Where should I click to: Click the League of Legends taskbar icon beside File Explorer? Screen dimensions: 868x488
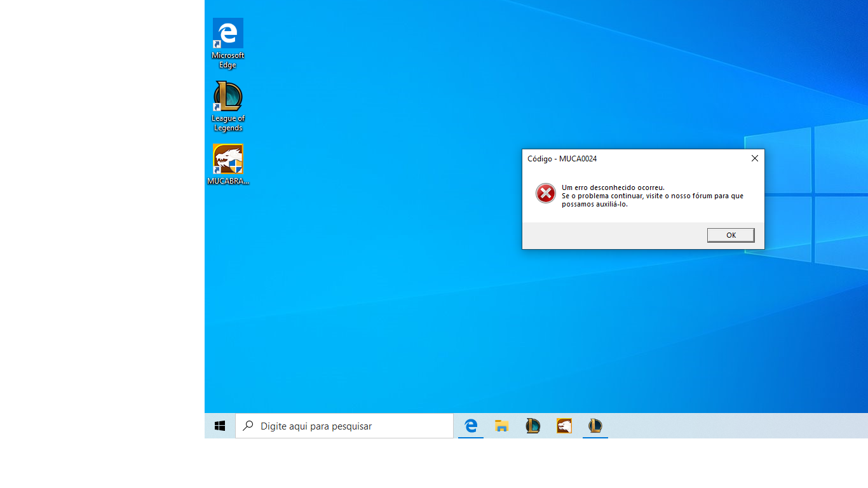tap(532, 426)
